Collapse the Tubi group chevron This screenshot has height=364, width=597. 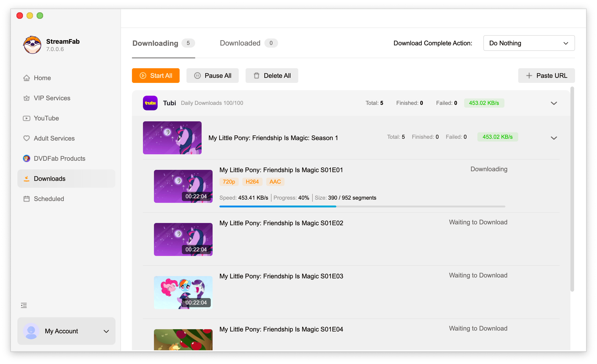pyautogui.click(x=554, y=103)
